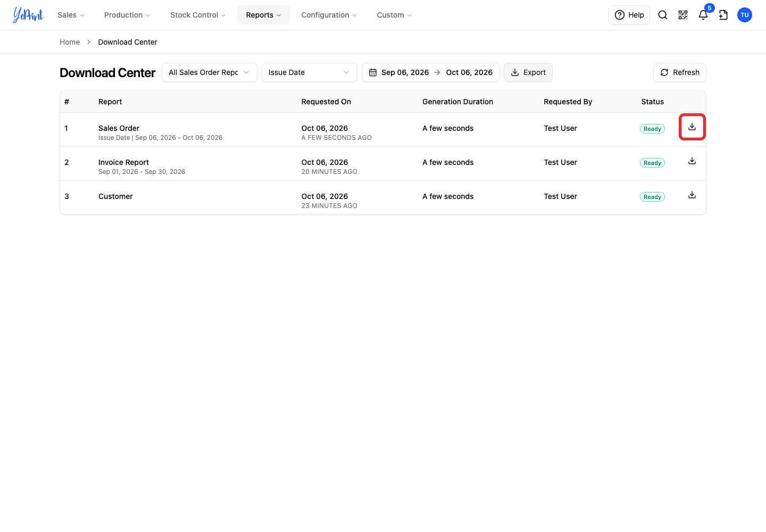Open the date range calendar icon
Viewport: 766px width, 532px height.
(373, 72)
